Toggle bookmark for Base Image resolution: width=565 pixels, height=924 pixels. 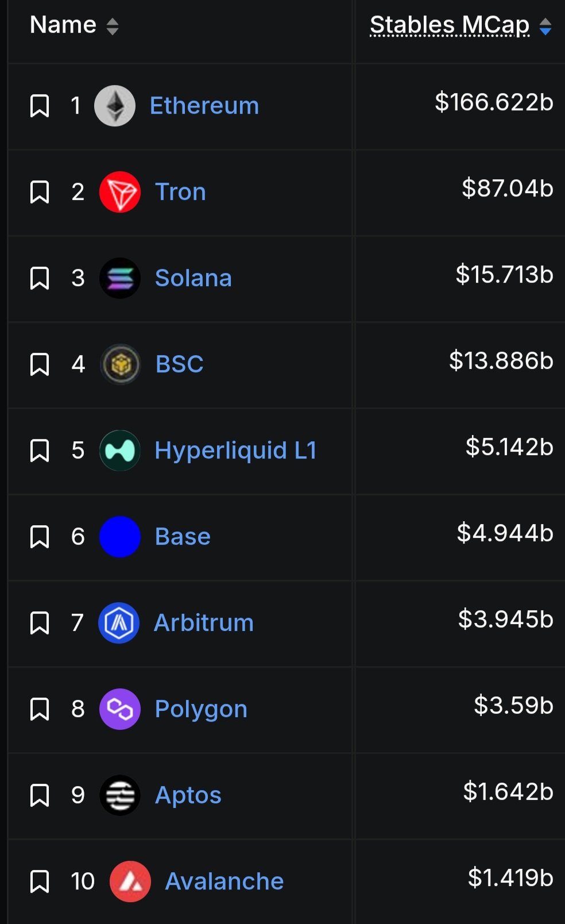[40, 537]
